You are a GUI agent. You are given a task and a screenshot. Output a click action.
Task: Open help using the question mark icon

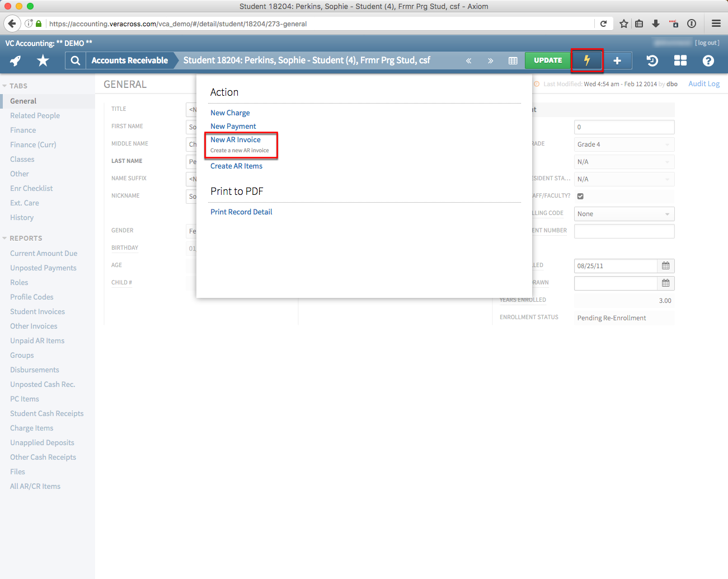[x=708, y=60]
